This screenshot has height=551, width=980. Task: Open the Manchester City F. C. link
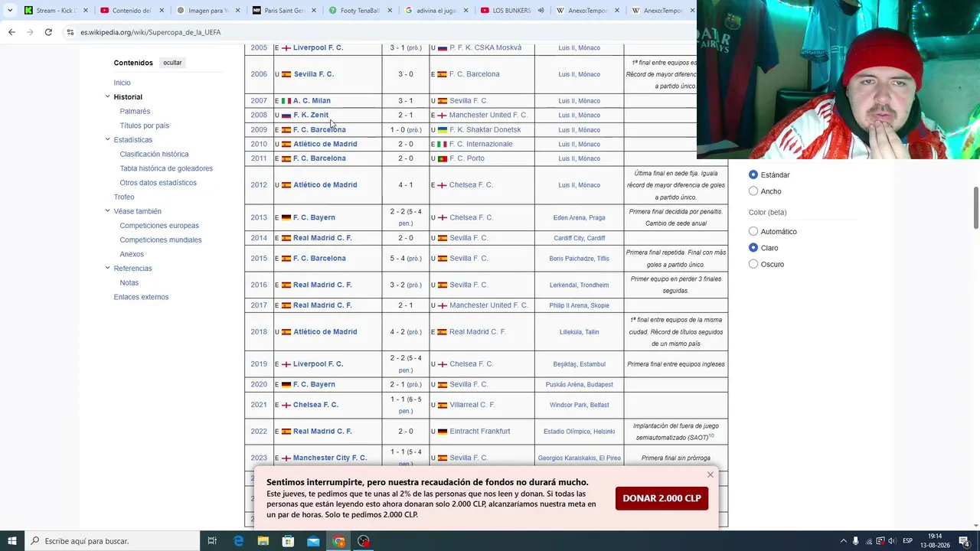pos(330,458)
